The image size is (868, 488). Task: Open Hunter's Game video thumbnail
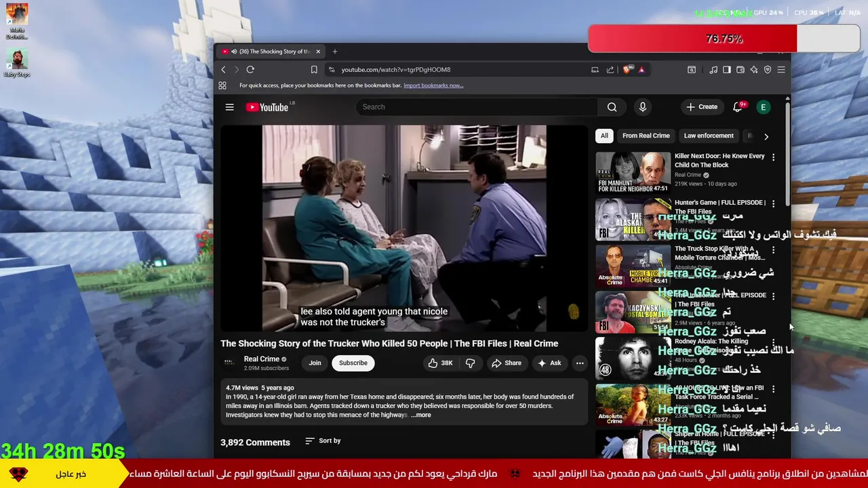pyautogui.click(x=633, y=219)
